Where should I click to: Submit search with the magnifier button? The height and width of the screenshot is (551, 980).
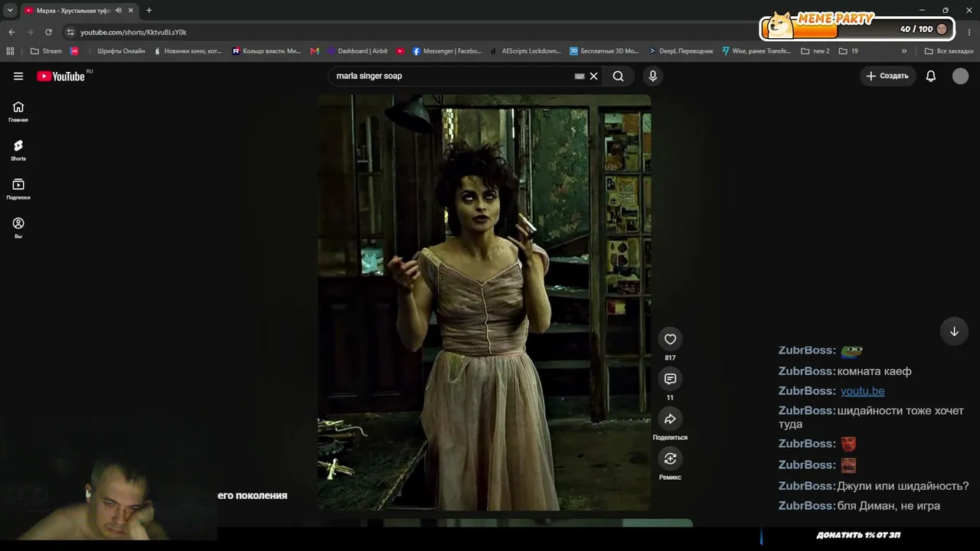coord(618,76)
